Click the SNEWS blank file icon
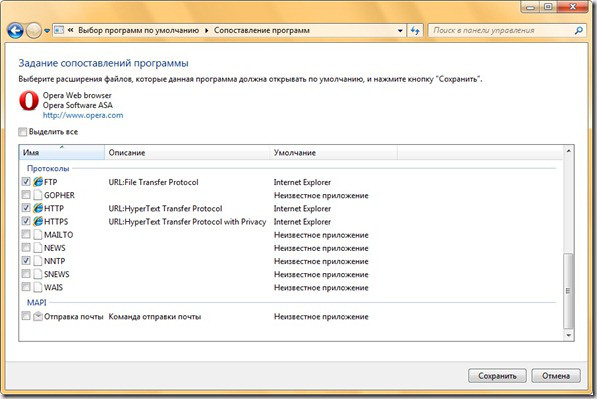597x399 pixels. pos(38,274)
